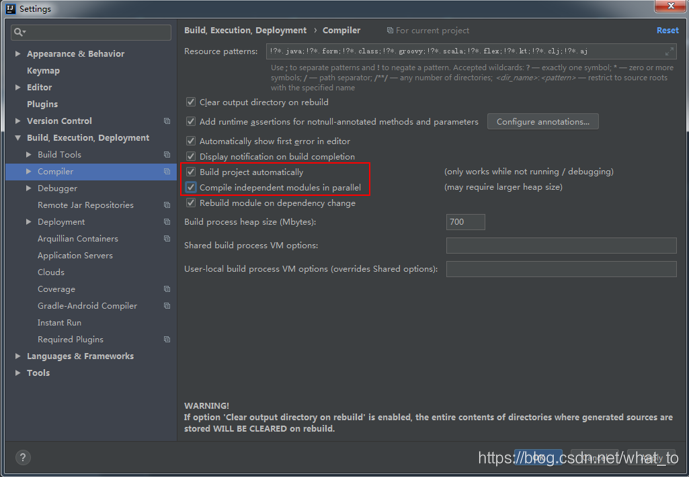Expand the Build Tools node arrow
The width and height of the screenshot is (689, 477).
[29, 155]
